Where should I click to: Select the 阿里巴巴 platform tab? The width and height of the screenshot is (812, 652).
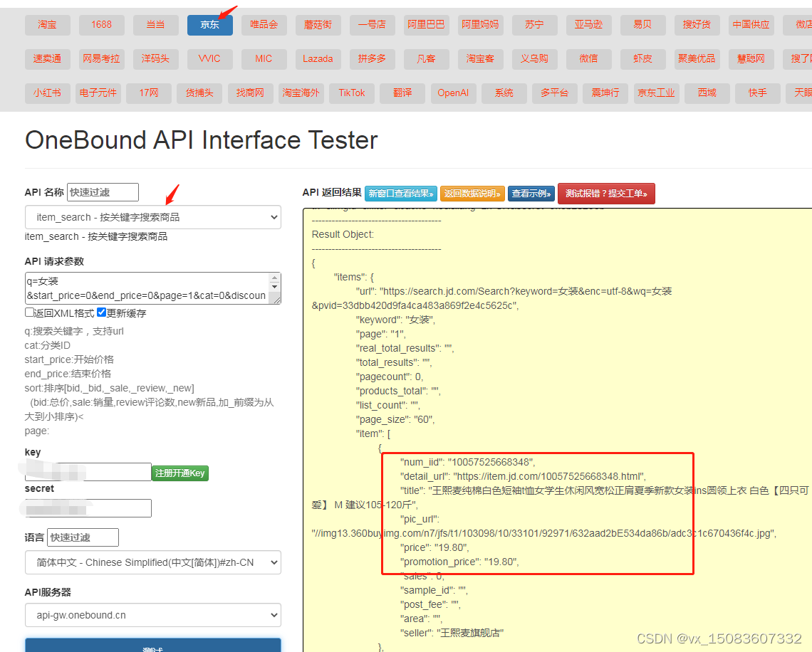(x=426, y=25)
